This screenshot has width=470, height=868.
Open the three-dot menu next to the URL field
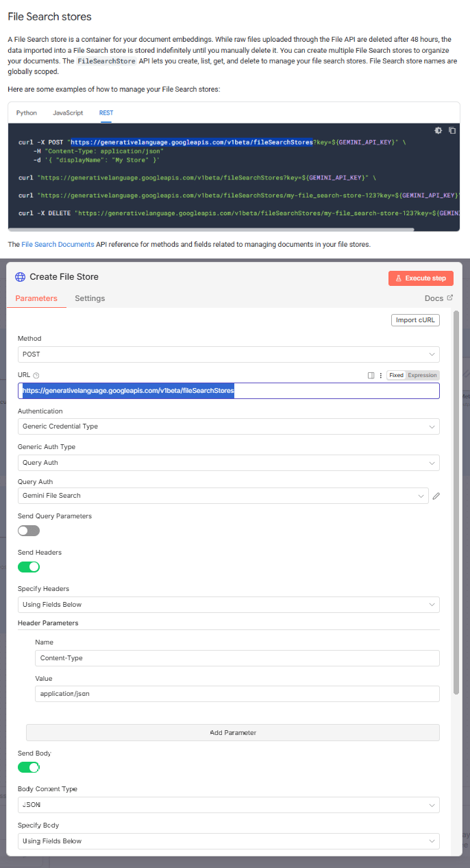click(x=381, y=375)
